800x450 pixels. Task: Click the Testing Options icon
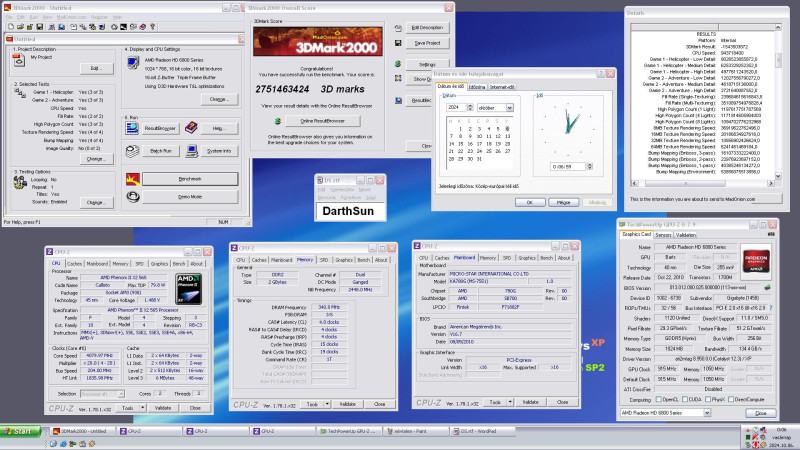(x=20, y=182)
